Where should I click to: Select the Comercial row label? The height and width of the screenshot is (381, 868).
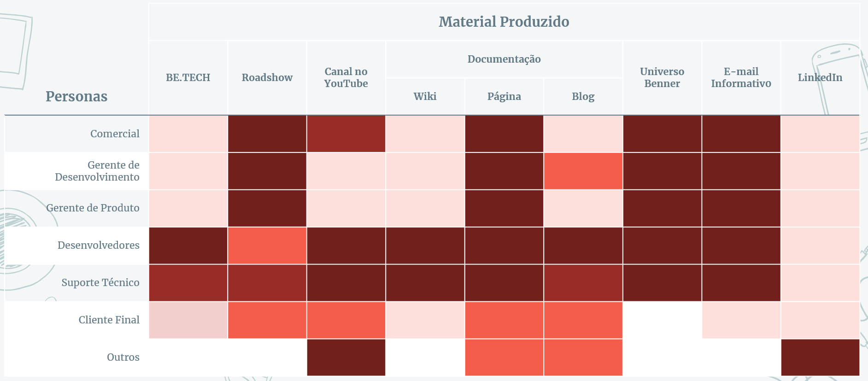tap(115, 134)
